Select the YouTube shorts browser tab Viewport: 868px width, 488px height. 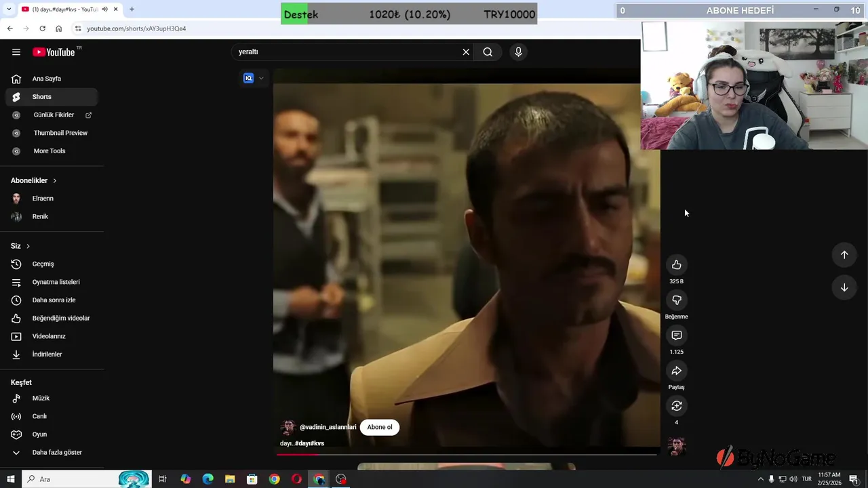69,9
